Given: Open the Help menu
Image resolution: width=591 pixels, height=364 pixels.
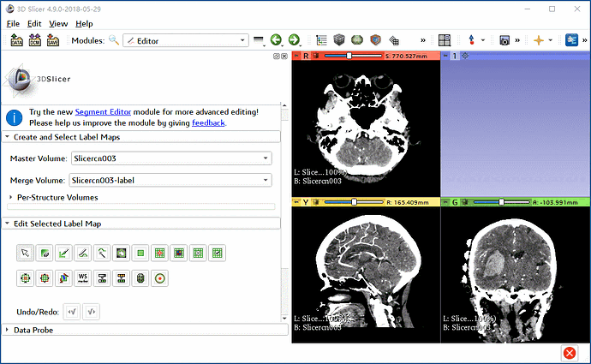Looking at the screenshot, I should [84, 23].
